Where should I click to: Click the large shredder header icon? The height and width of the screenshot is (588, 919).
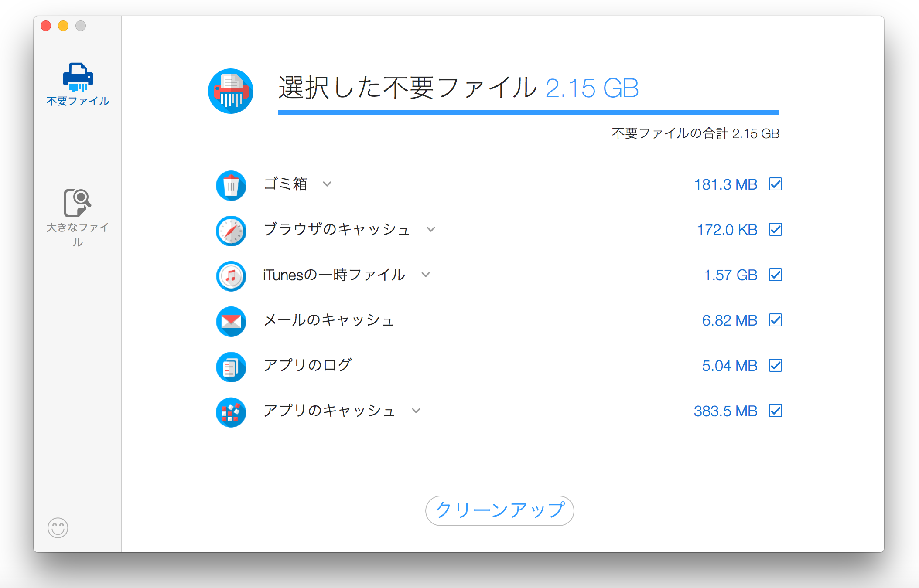tap(231, 91)
